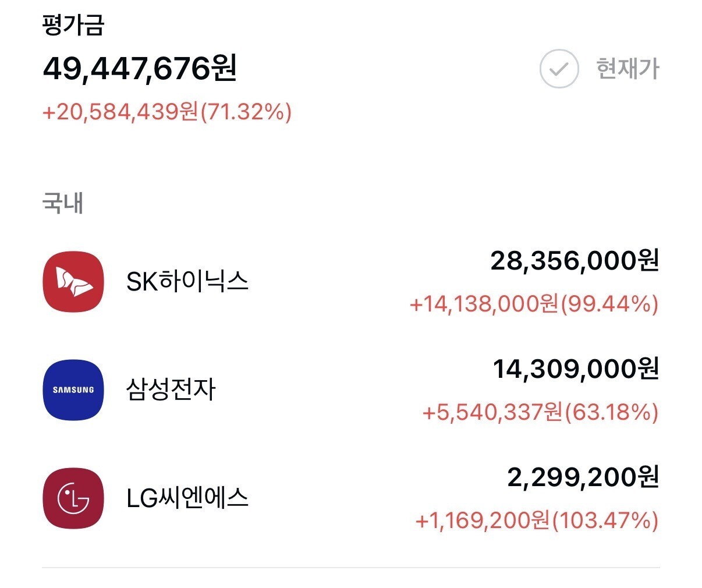Screen dimensions: 702x588
Task: Tap total valuation 49,447,676원
Action: [x=140, y=69]
